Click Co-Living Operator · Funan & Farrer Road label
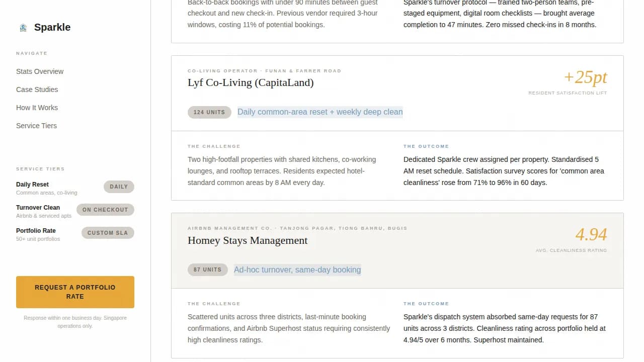Image resolution: width=644 pixels, height=362 pixels. [264, 71]
